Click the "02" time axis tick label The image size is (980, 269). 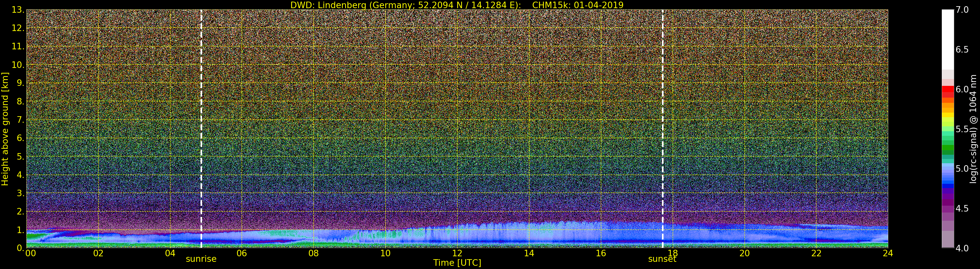pyautogui.click(x=98, y=253)
